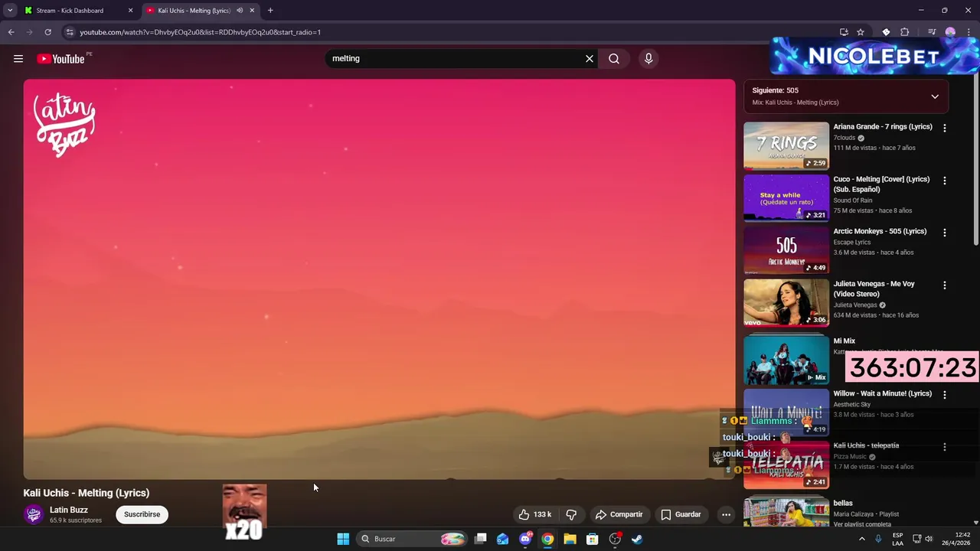Click the magnifier search button
Image resolution: width=980 pixels, height=551 pixels.
tap(614, 59)
